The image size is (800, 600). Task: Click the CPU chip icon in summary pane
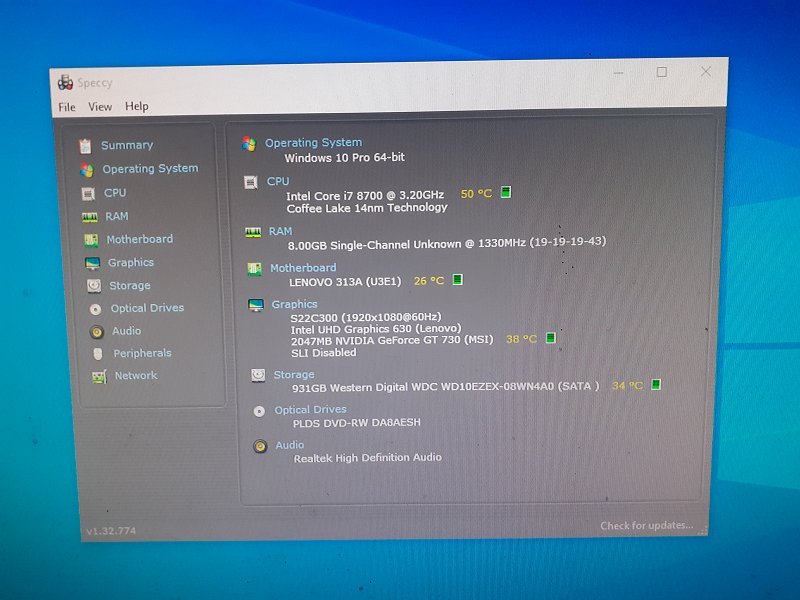[x=251, y=182]
